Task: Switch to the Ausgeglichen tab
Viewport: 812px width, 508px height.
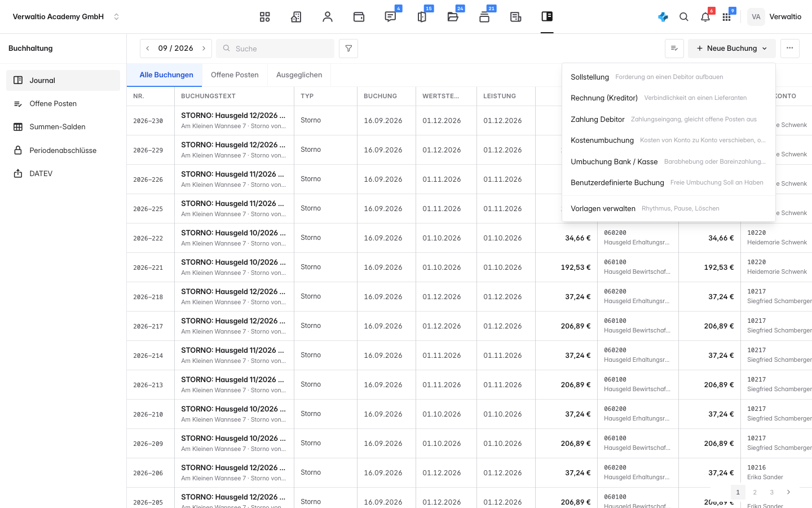Action: click(x=299, y=75)
